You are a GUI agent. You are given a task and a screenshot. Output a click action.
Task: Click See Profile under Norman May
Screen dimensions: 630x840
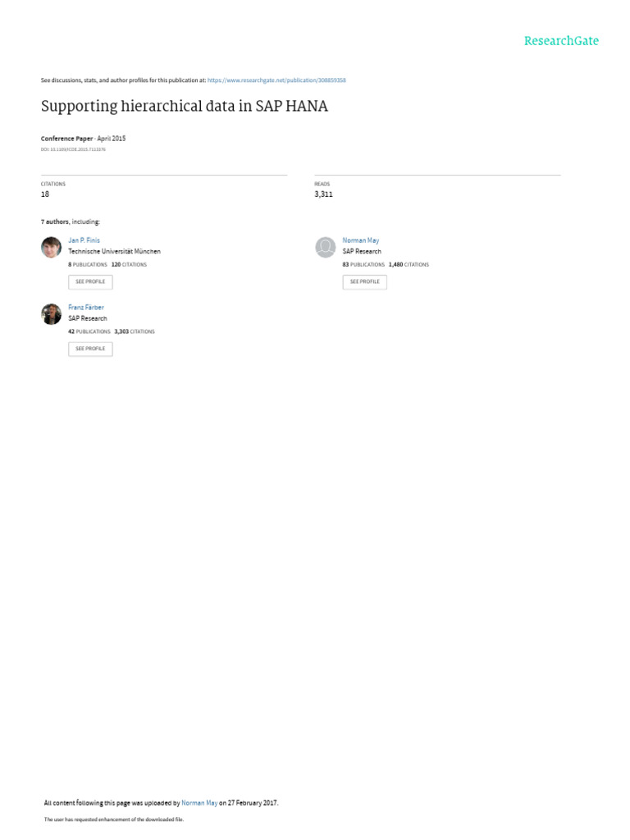(365, 282)
